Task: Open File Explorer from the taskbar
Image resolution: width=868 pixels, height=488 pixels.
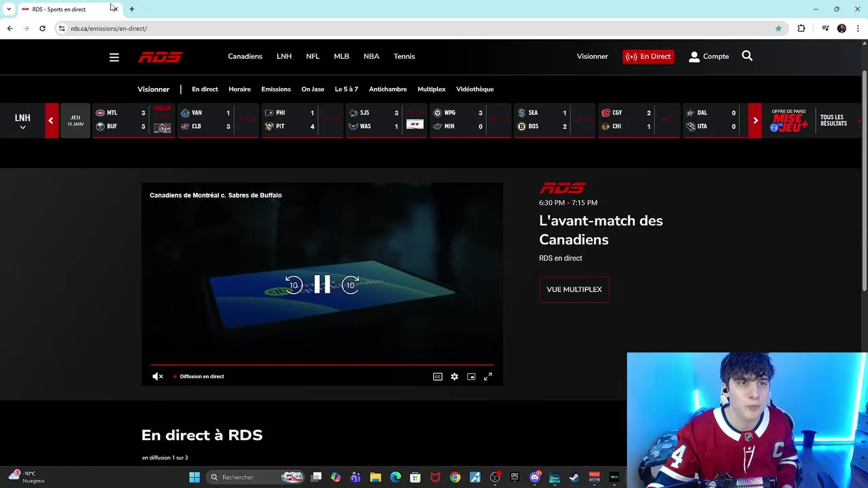Action: click(x=376, y=477)
